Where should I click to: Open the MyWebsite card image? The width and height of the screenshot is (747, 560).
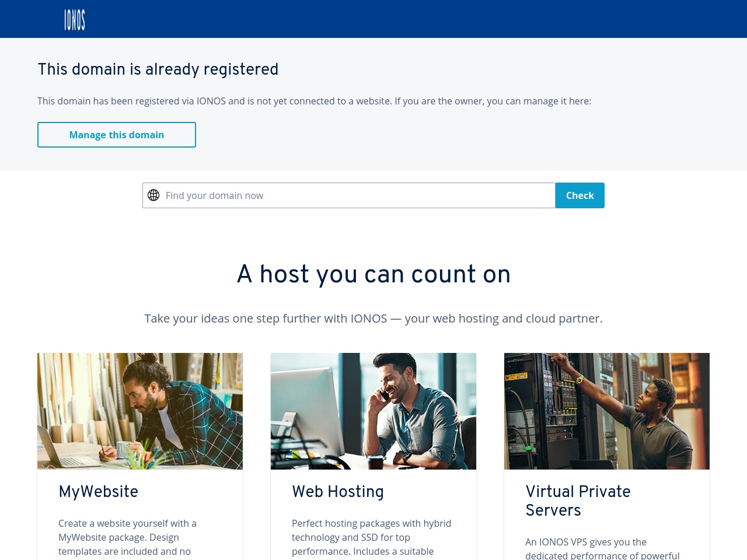140,411
